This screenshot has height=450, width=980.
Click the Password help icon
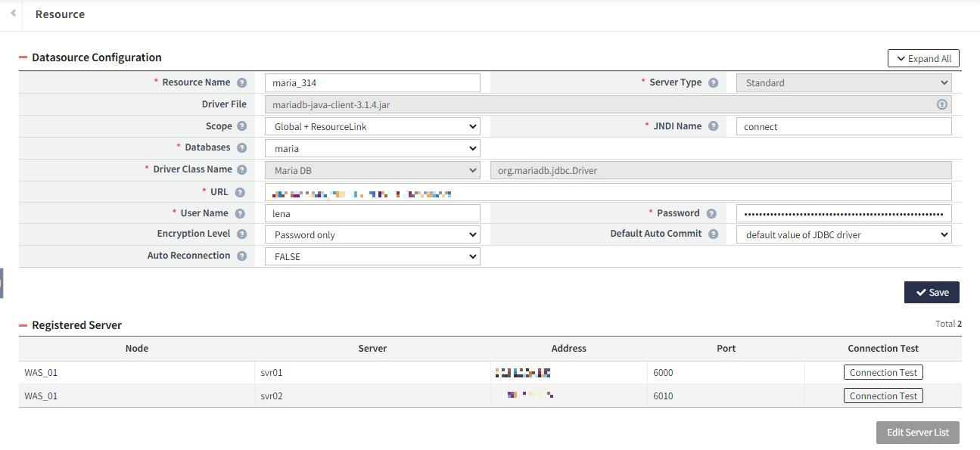[712, 213]
